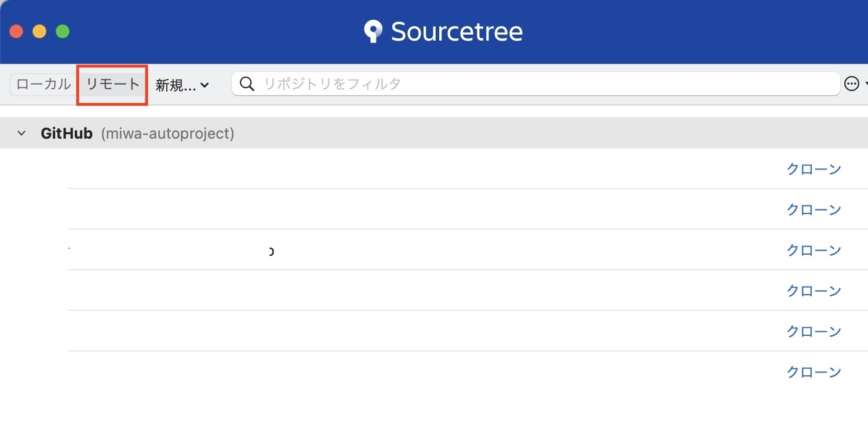868x424 pixels.
Task: Click the Sourcetree logo in the title bar
Action: coord(373,31)
